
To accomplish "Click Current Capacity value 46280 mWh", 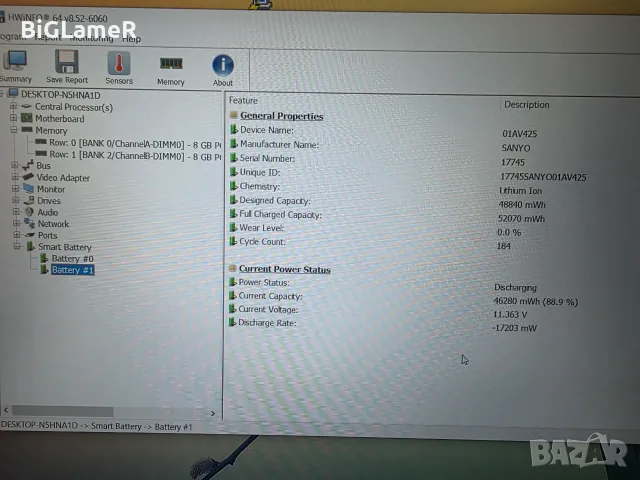I will pos(536,302).
